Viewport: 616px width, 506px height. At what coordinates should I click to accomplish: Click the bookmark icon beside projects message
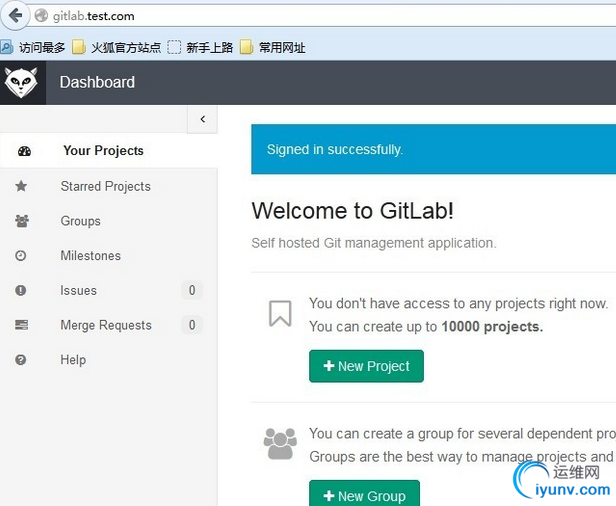pyautogui.click(x=280, y=314)
